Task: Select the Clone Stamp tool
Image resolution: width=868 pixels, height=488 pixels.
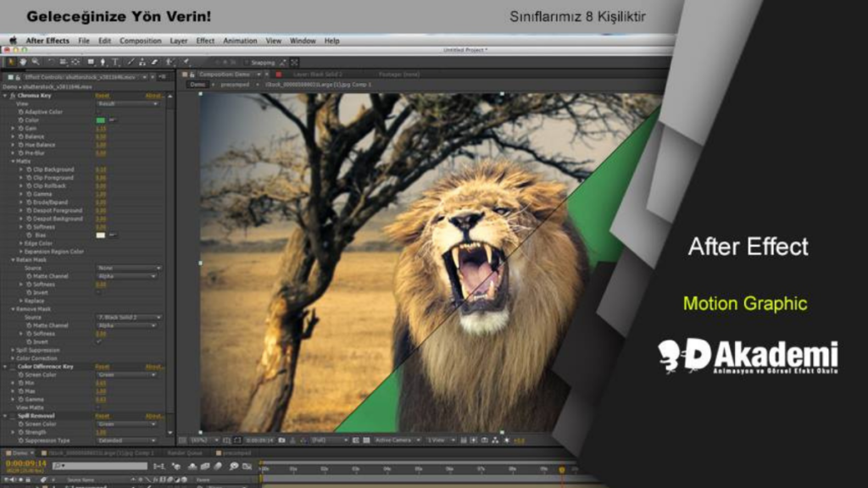Action: [142, 62]
